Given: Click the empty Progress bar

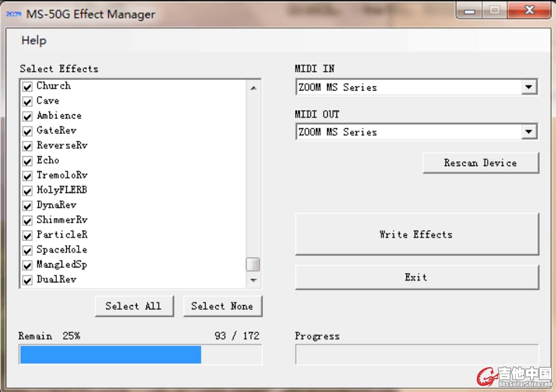Looking at the screenshot, I should point(417,354).
